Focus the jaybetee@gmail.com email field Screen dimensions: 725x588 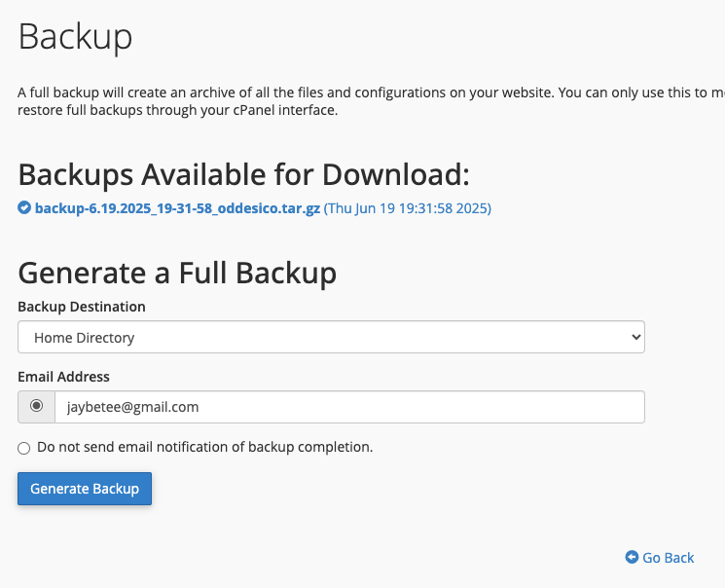tap(349, 407)
